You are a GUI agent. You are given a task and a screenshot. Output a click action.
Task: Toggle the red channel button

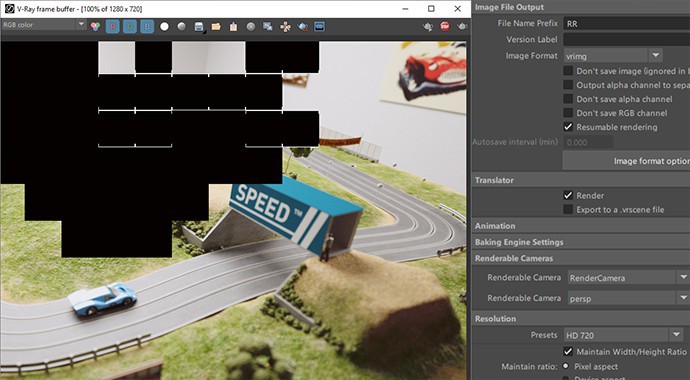pos(113,27)
